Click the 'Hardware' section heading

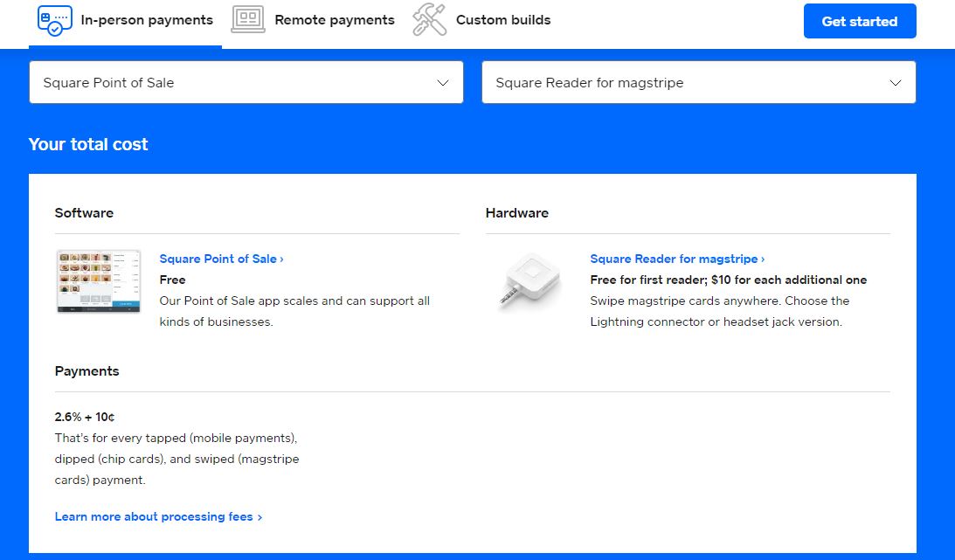pyautogui.click(x=517, y=213)
